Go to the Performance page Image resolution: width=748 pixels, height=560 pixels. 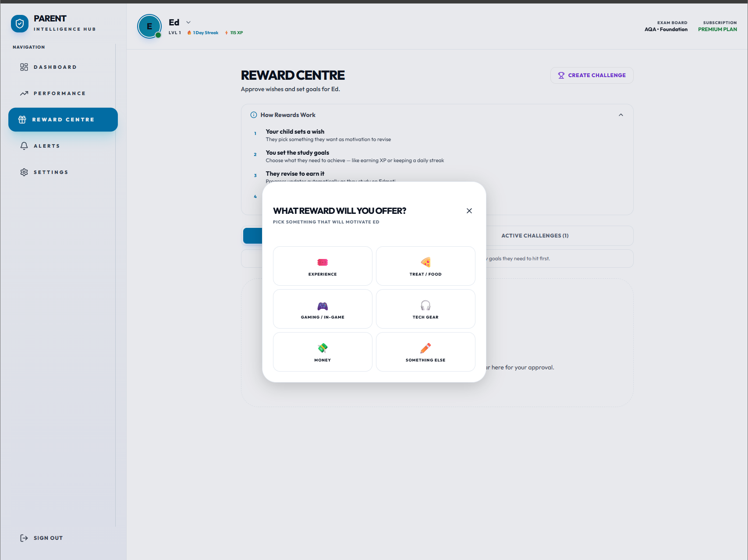click(59, 93)
